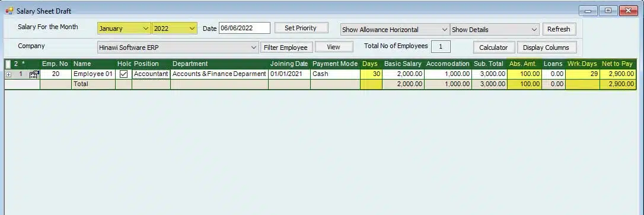Open the year dropdown showing 2022
The image size is (644, 215).
pos(174,29)
